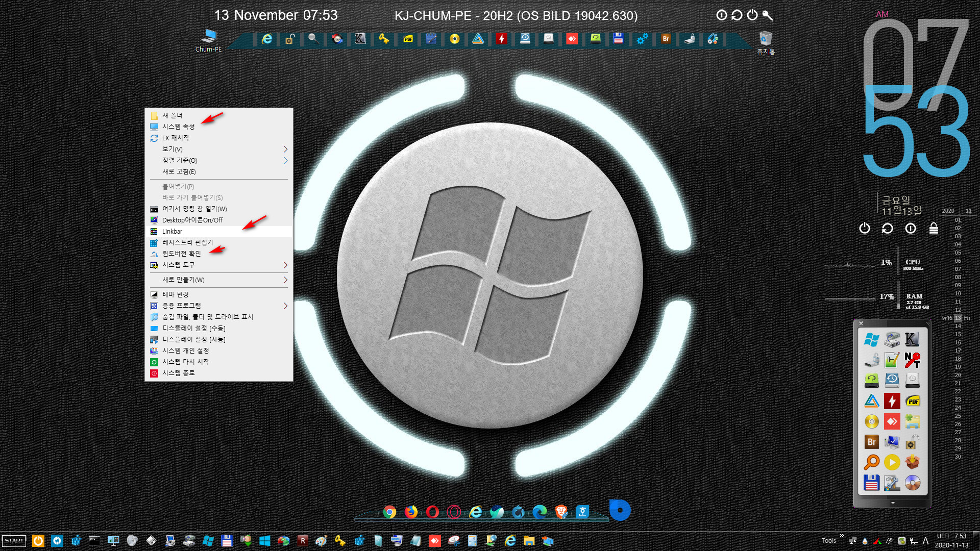Viewport: 980px width, 551px height.
Task: Expand the Tools toolbar overflow chevron
Action: pyautogui.click(x=842, y=536)
